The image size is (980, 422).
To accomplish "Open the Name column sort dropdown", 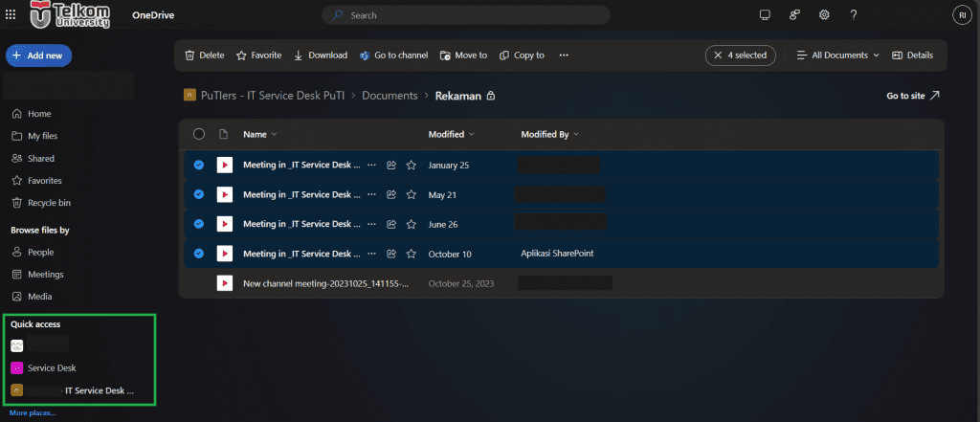I will [260, 134].
